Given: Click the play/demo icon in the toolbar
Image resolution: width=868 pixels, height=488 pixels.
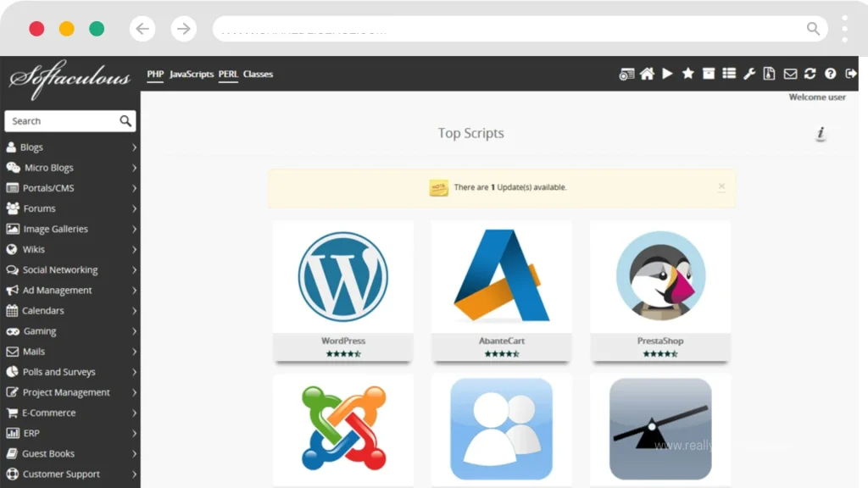Looking at the screenshot, I should click(667, 74).
